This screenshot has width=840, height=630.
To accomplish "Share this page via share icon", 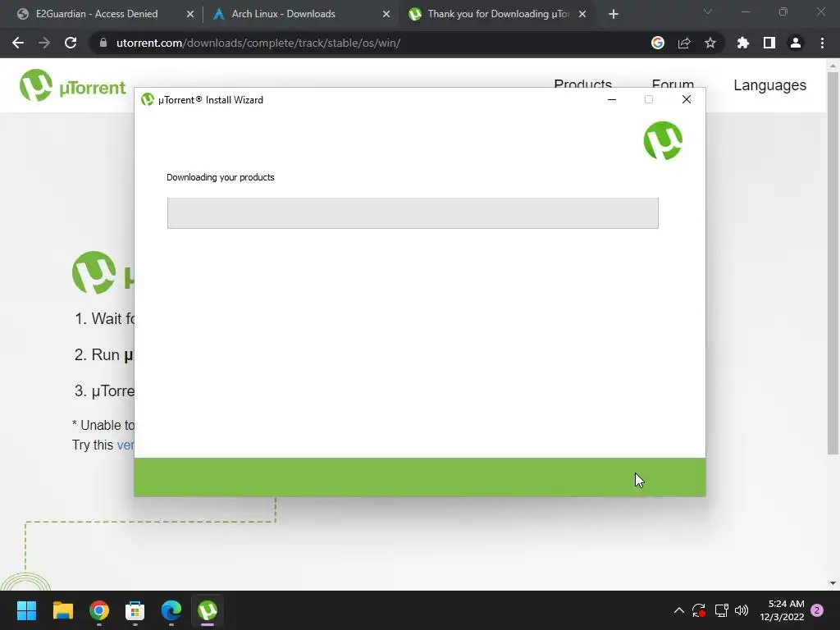I will pos(684,43).
